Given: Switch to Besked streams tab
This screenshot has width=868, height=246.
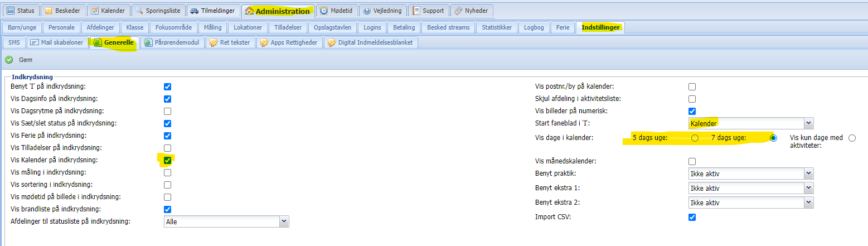Looking at the screenshot, I should pos(449,27).
